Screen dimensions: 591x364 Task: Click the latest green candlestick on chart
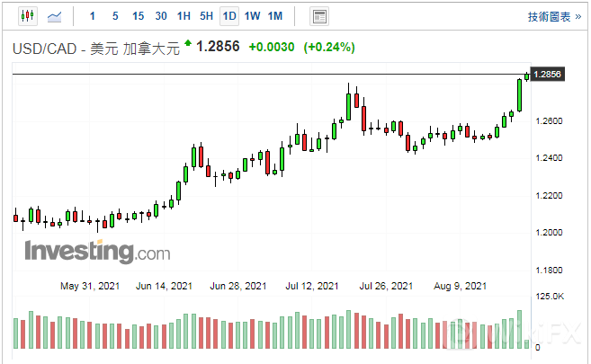(x=526, y=76)
